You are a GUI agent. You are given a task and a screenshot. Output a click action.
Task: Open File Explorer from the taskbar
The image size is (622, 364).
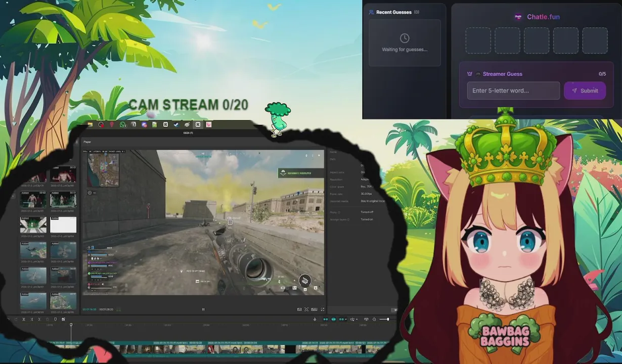point(90,124)
